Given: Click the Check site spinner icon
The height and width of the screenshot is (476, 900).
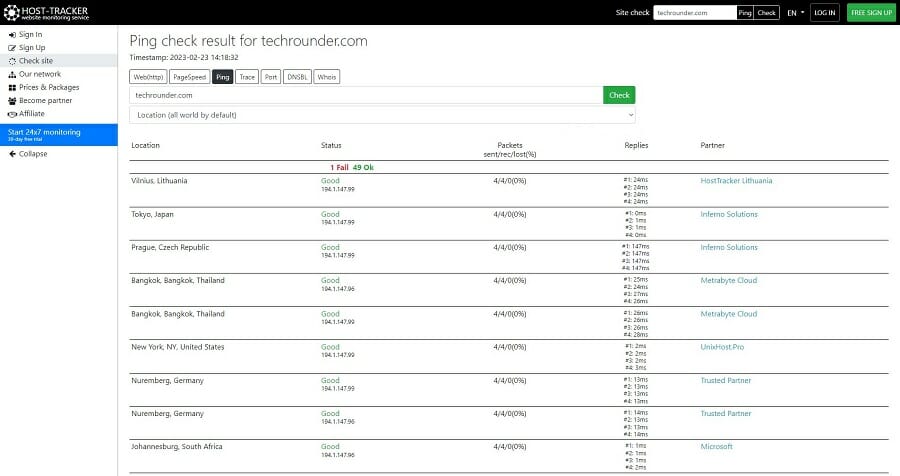Looking at the screenshot, I should (12, 61).
